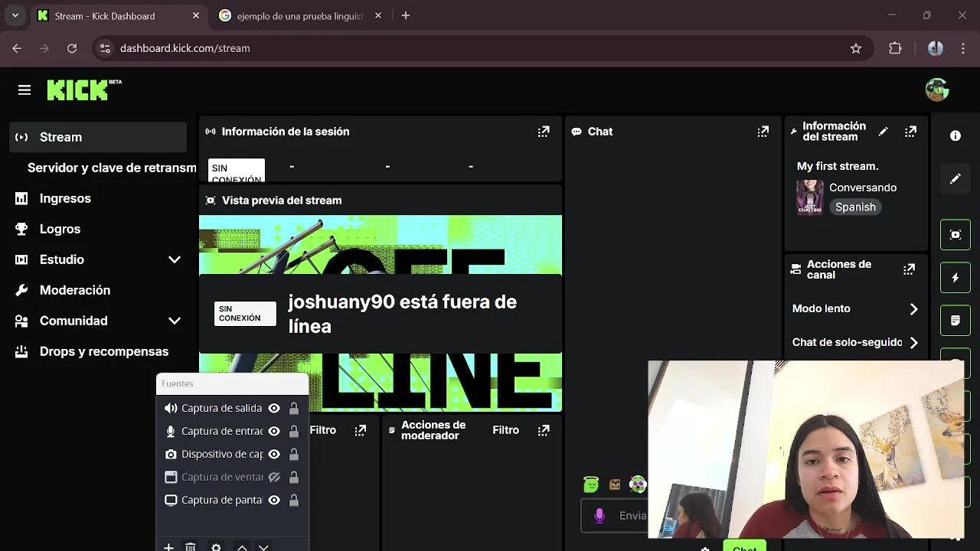Click the My first stream. title
The width and height of the screenshot is (980, 551).
pos(838,166)
